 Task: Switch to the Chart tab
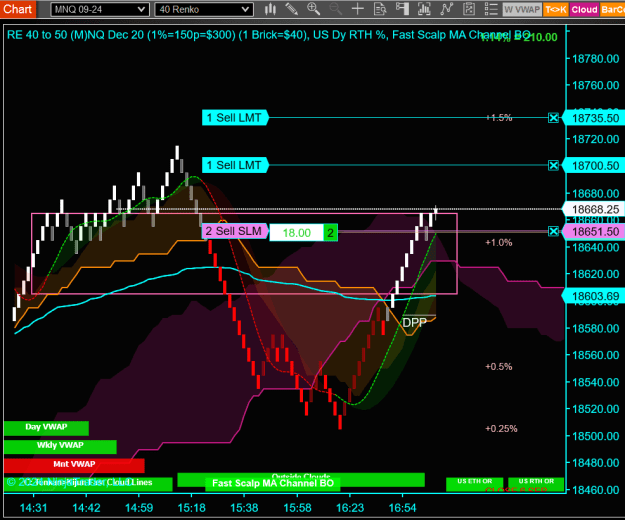[18, 9]
